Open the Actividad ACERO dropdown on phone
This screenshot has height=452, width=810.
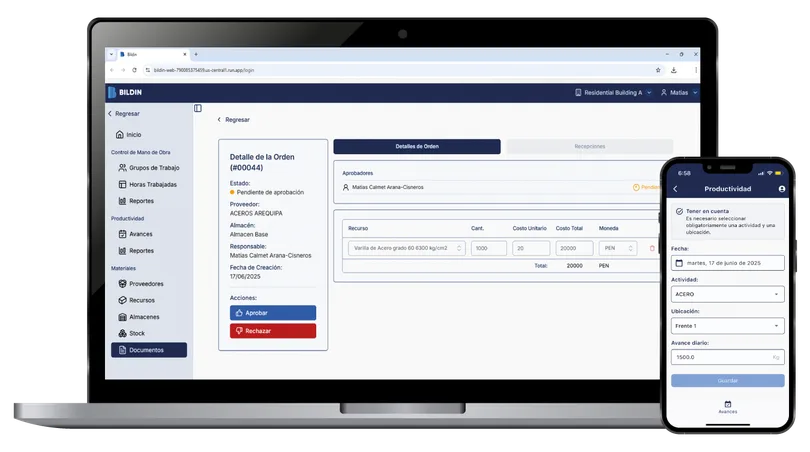point(727,294)
